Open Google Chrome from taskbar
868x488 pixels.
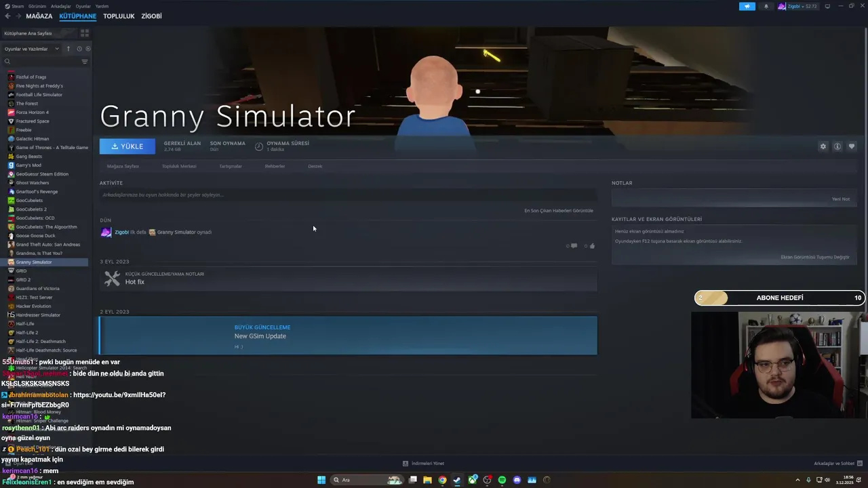click(x=442, y=480)
